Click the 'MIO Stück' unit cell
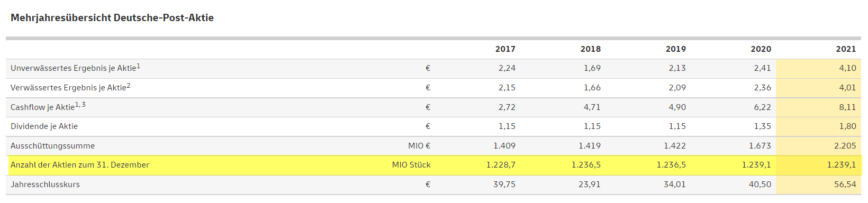868x203 pixels. pos(411,165)
